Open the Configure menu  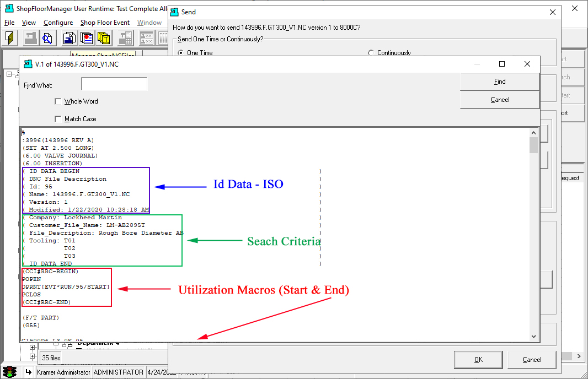[x=58, y=23]
